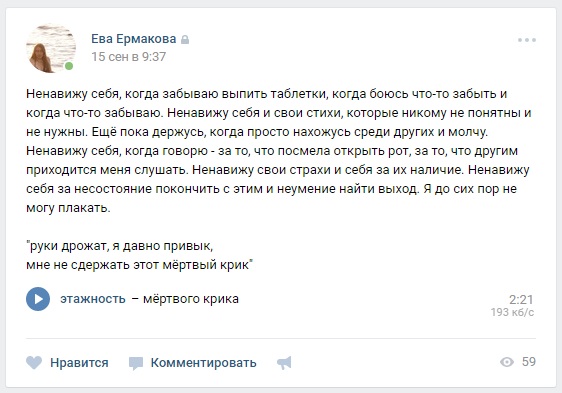Screen dimensions: 562x393
Task: Click the 2:21 track duration
Action: click(x=521, y=299)
